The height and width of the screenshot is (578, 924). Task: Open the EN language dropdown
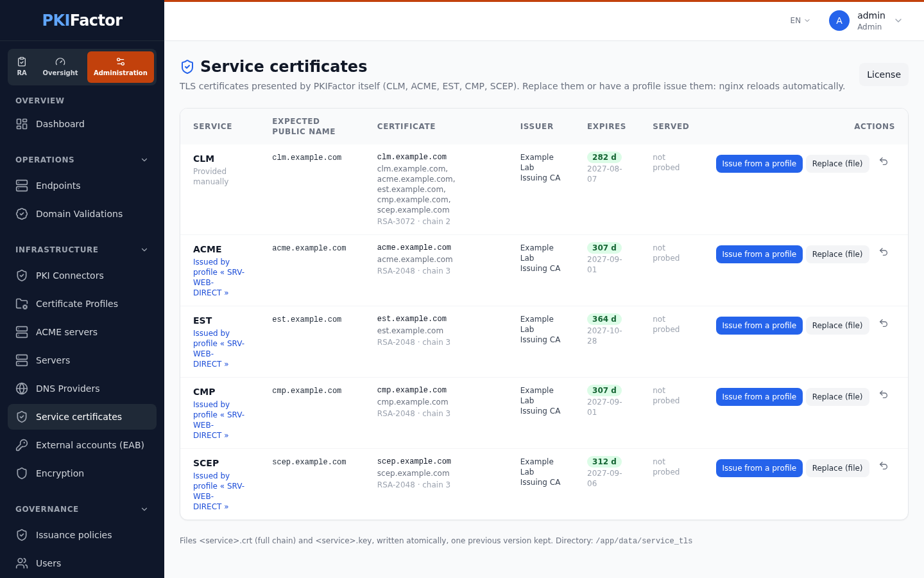pyautogui.click(x=800, y=21)
